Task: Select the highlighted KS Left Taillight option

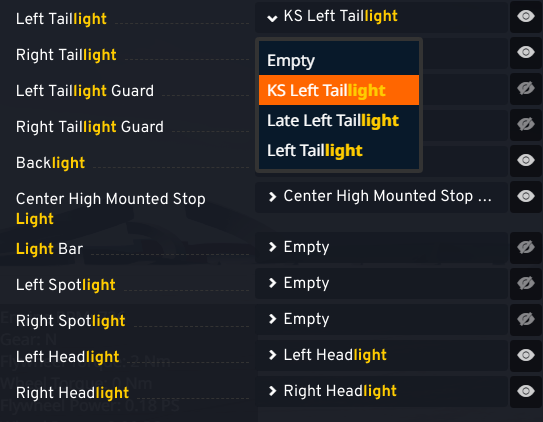Action: [x=339, y=90]
